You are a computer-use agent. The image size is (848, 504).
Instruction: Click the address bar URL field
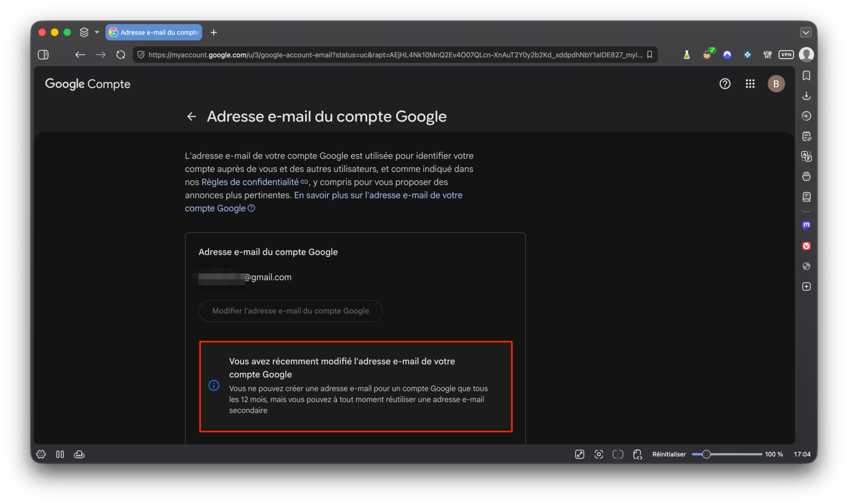pos(395,55)
